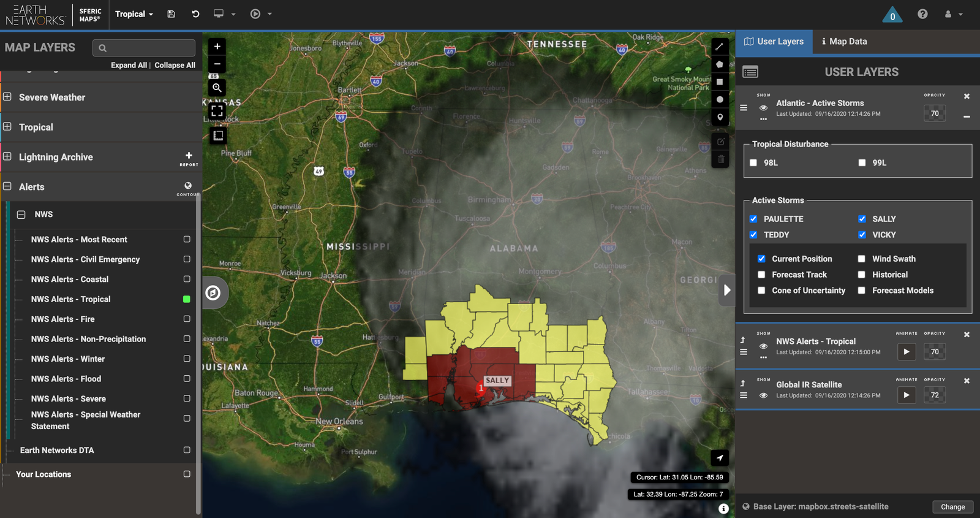Toggle Atlantic Active Storms visibility eye

pyautogui.click(x=763, y=108)
